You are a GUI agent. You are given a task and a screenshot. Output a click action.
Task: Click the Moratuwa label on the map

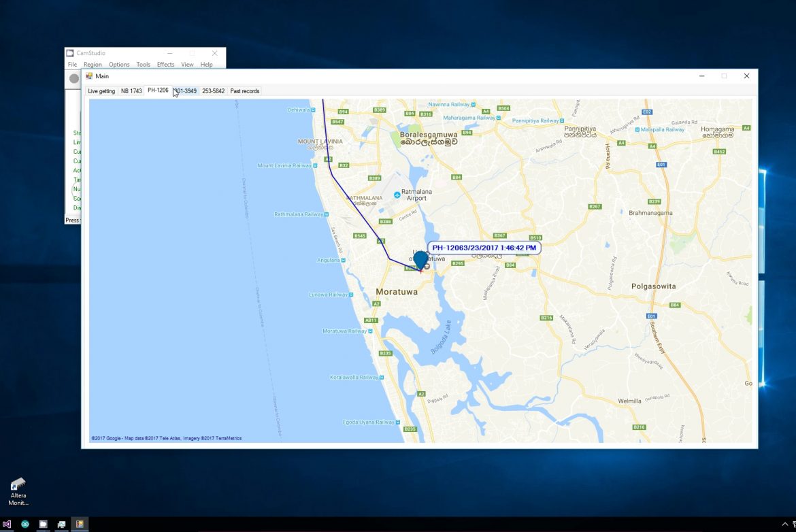(397, 291)
